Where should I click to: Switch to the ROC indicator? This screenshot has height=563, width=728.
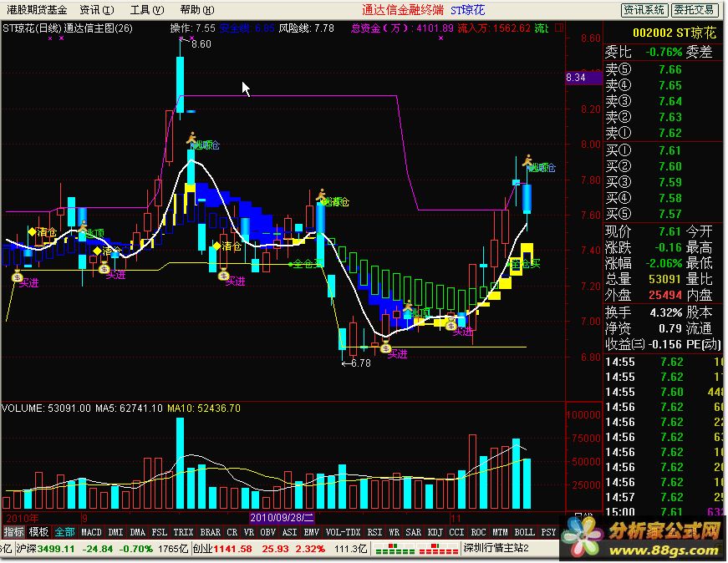pos(478,532)
